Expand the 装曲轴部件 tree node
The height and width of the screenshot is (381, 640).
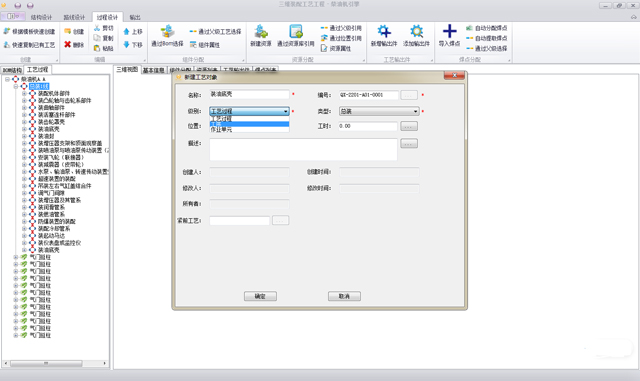point(24,108)
